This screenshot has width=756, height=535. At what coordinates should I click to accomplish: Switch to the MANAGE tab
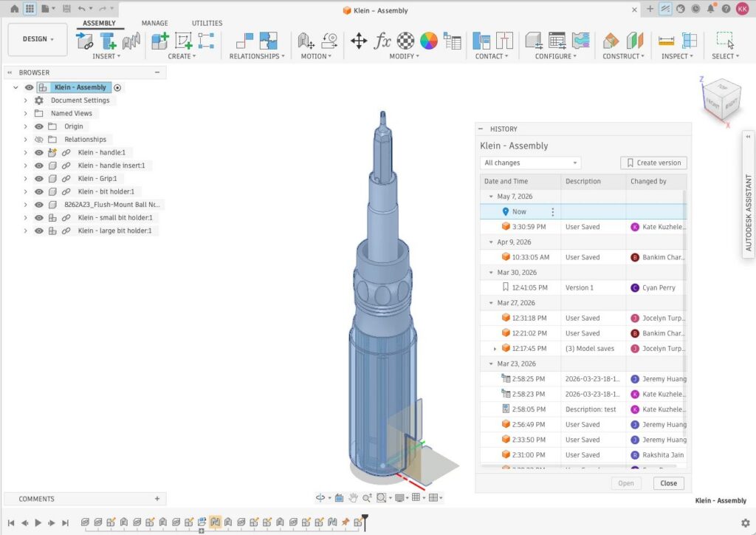coord(155,23)
